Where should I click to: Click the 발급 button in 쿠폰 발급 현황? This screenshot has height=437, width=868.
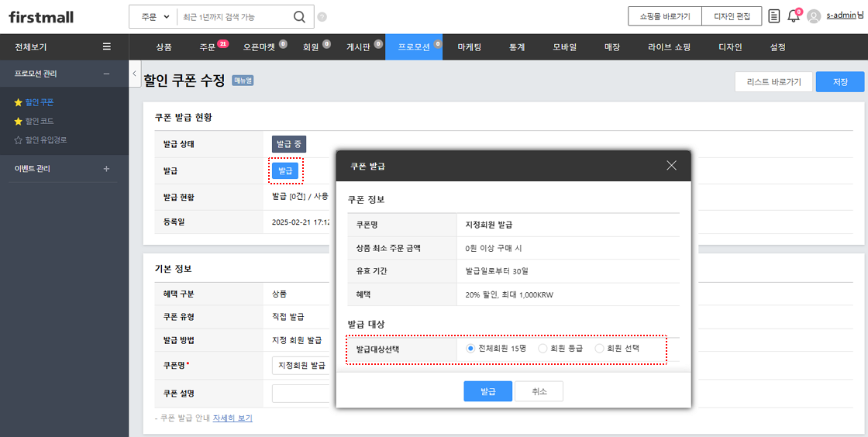coord(285,171)
